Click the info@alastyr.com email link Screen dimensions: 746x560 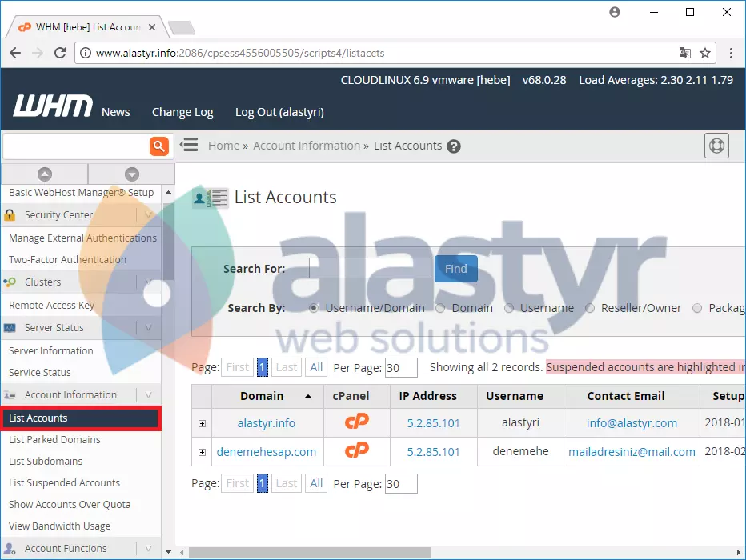pyautogui.click(x=632, y=423)
